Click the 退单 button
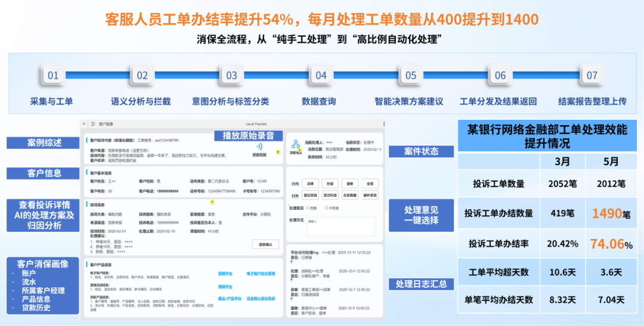Viewport: 644px width, 326px height. 350,184
